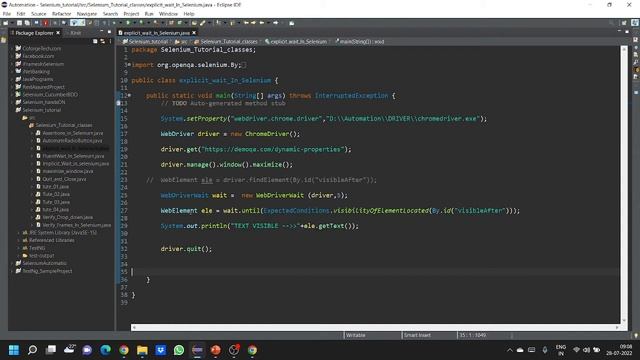The width and height of the screenshot is (640, 360).
Task: Click the editor horizontal scrollbar
Action: [375, 327]
